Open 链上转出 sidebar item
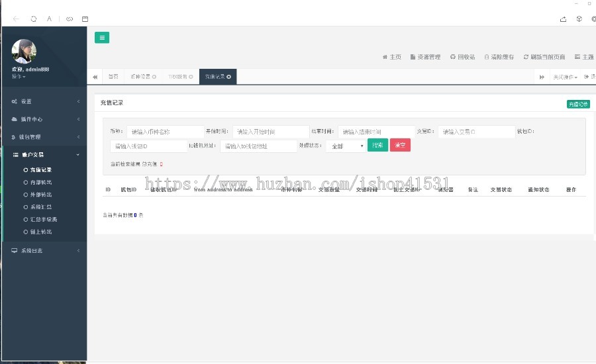Viewport: 596px width, 364px height. pyautogui.click(x=40, y=232)
